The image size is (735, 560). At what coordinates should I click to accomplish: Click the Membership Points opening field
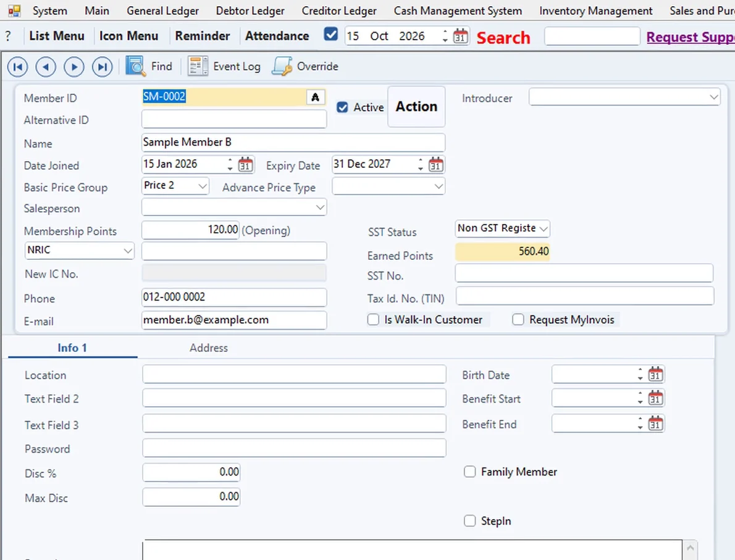point(191,230)
